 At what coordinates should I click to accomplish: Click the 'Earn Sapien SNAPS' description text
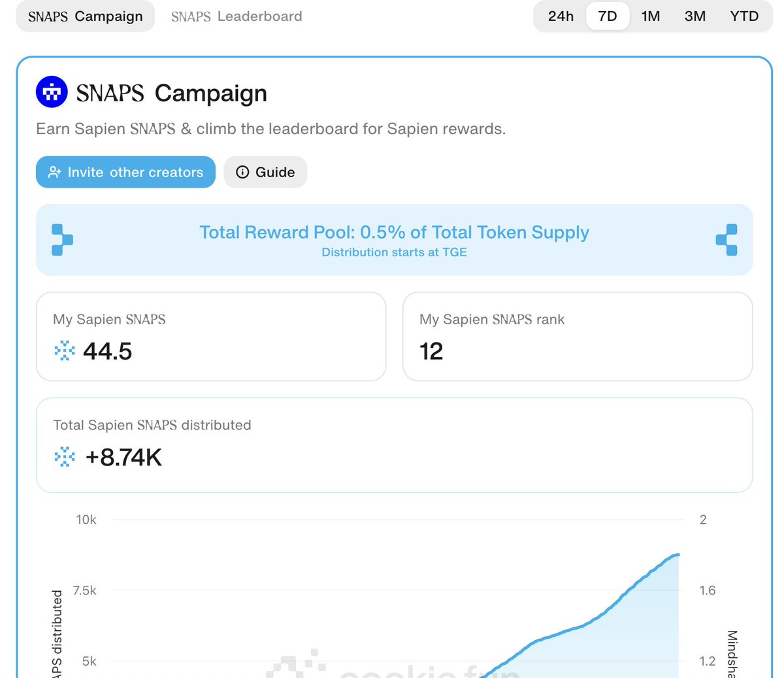pyautogui.click(x=271, y=129)
